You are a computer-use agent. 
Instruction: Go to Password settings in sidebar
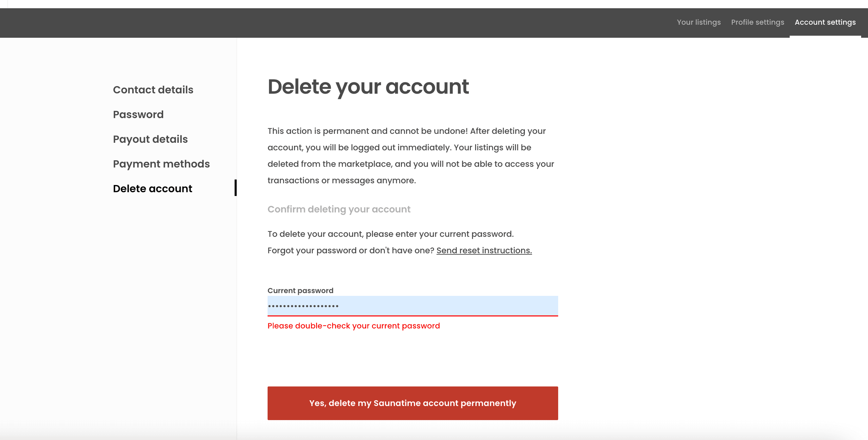[x=138, y=114]
